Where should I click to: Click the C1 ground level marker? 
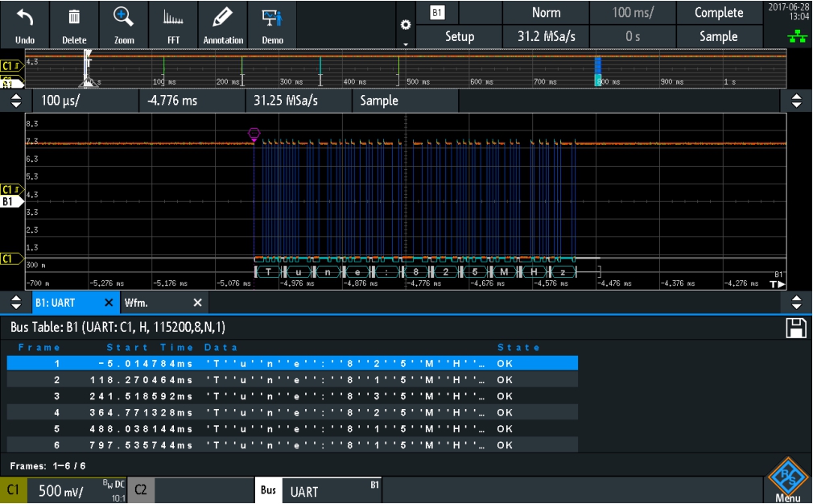(x=11, y=258)
